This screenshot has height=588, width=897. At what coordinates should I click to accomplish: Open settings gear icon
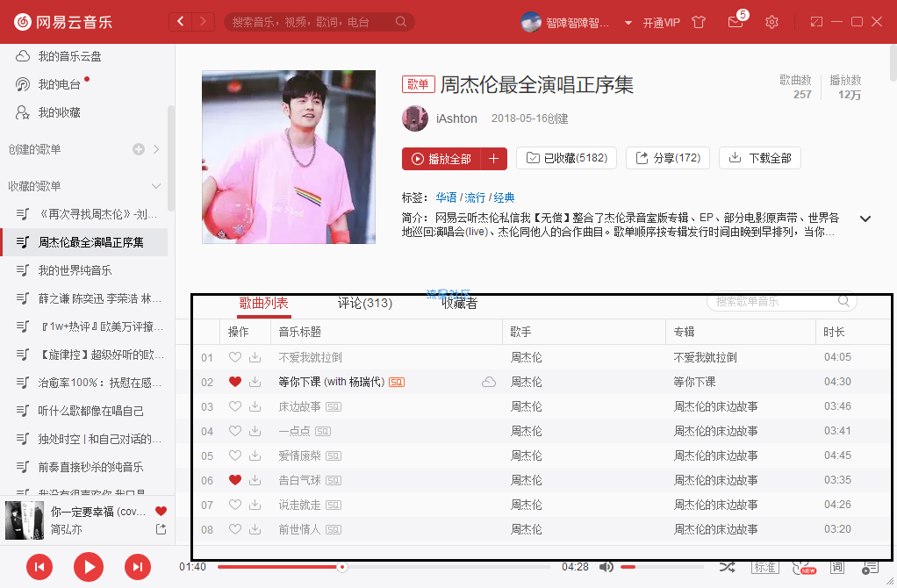click(x=771, y=22)
